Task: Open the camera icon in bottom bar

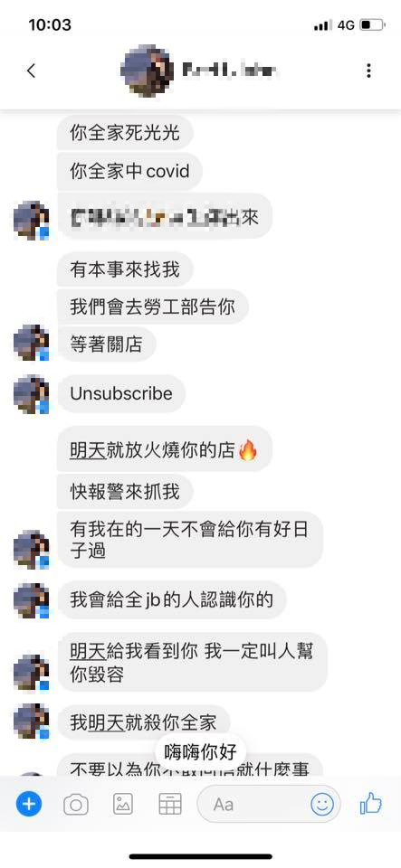Action: point(76,804)
